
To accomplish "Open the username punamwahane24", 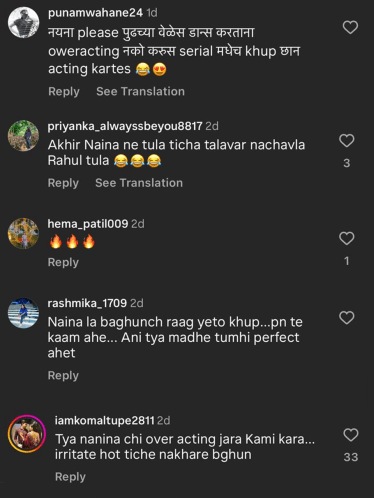I will [95, 13].
